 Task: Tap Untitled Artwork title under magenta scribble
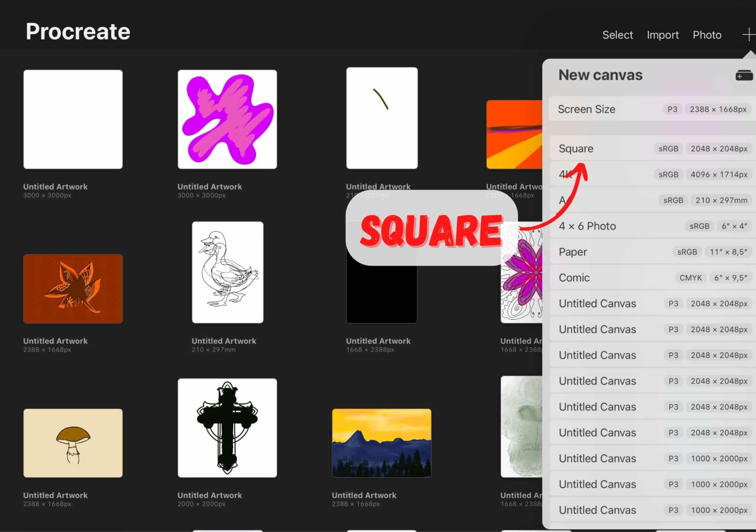click(210, 187)
